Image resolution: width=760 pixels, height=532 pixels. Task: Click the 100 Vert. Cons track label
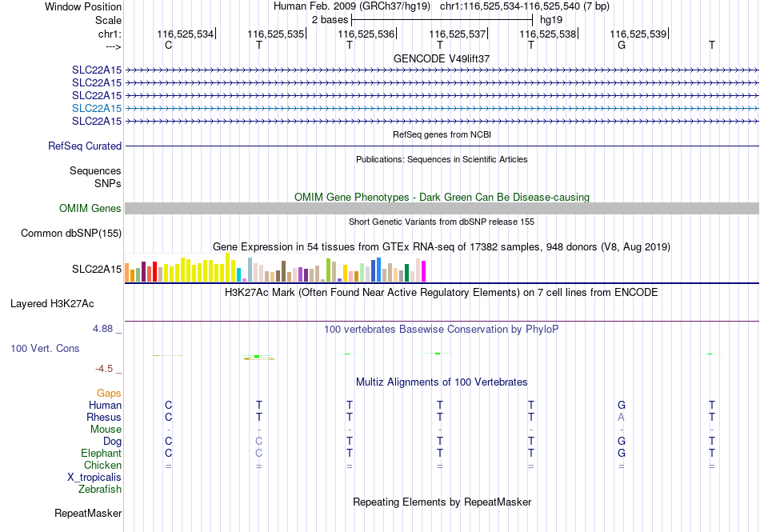(45, 348)
